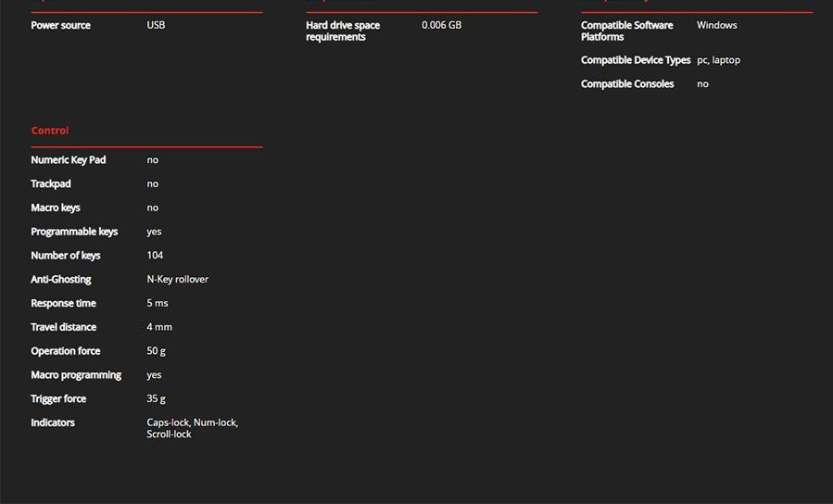
Task: Click the USB power source value
Action: point(156,25)
